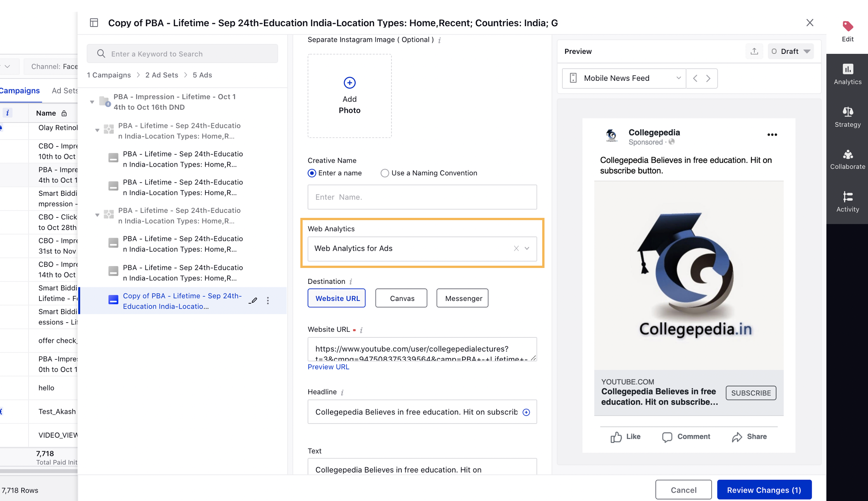This screenshot has height=501, width=868.
Task: Click info icon beside Headline label
Action: tap(342, 392)
